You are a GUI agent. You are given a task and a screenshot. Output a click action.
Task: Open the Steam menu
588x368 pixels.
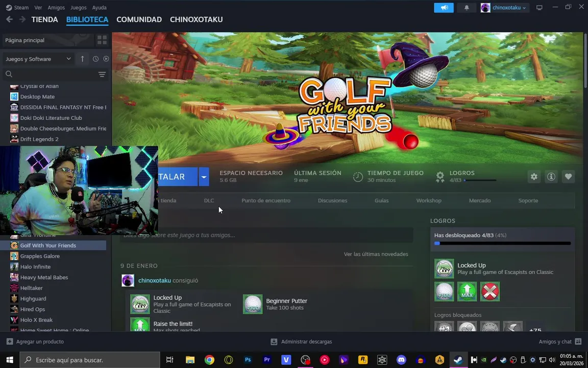(18, 8)
